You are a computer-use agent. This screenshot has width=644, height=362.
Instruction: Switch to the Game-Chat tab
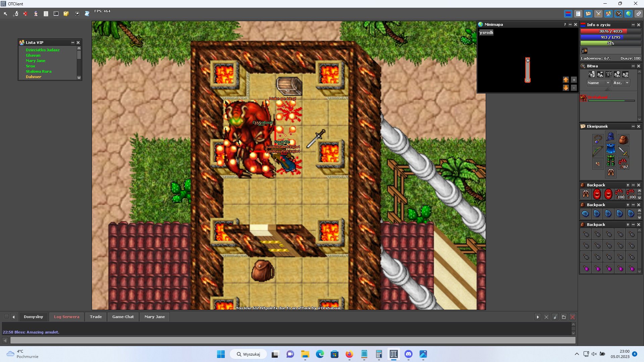point(123,317)
